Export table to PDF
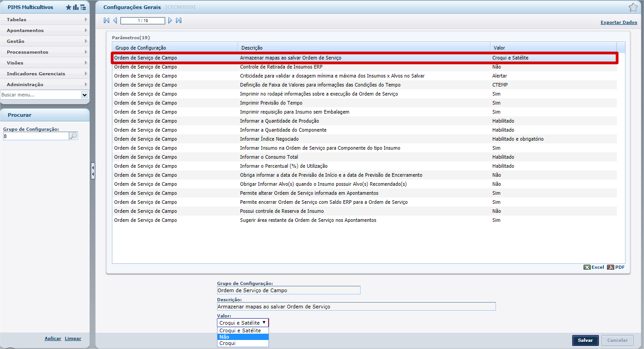 point(616,267)
